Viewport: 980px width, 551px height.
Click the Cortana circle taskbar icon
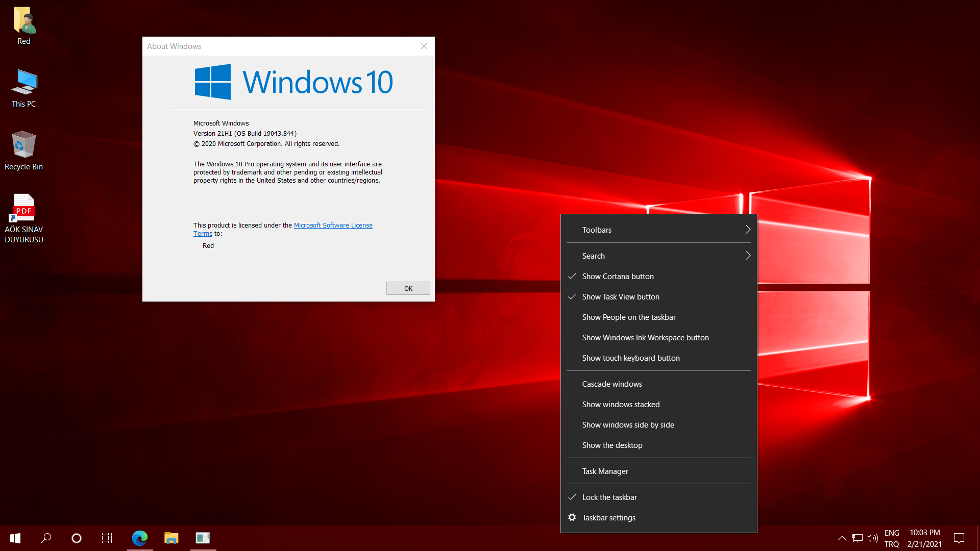[x=77, y=538]
